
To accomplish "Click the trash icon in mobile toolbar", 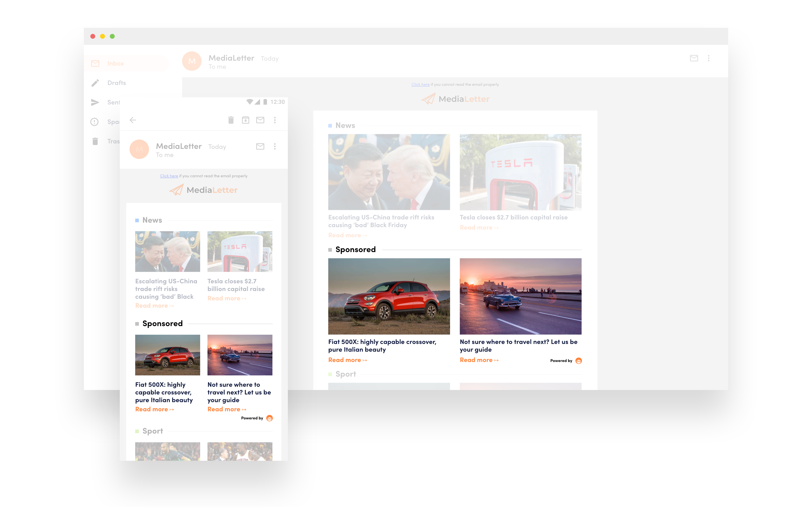I will pos(231,120).
